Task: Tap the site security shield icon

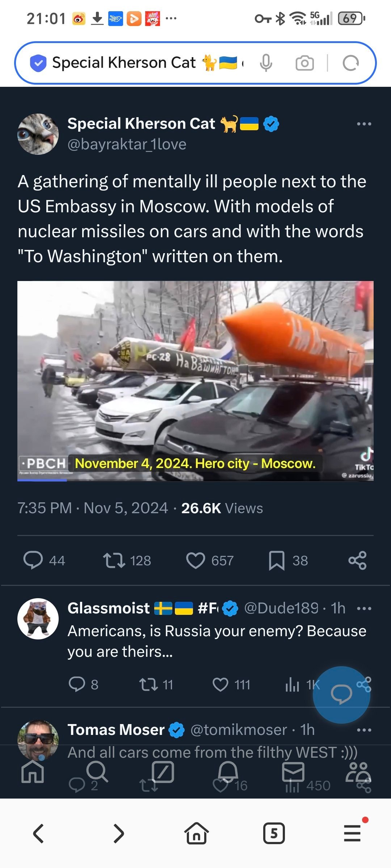Action: [x=38, y=63]
